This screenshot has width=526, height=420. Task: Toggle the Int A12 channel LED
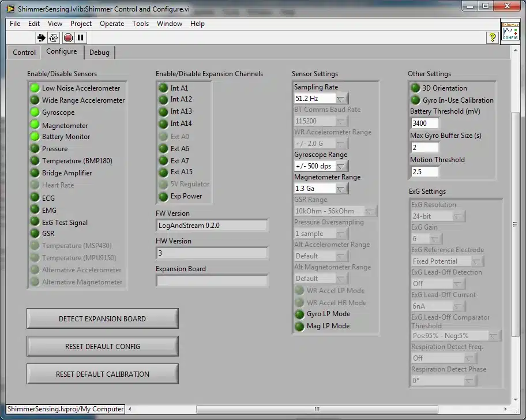[x=163, y=100]
